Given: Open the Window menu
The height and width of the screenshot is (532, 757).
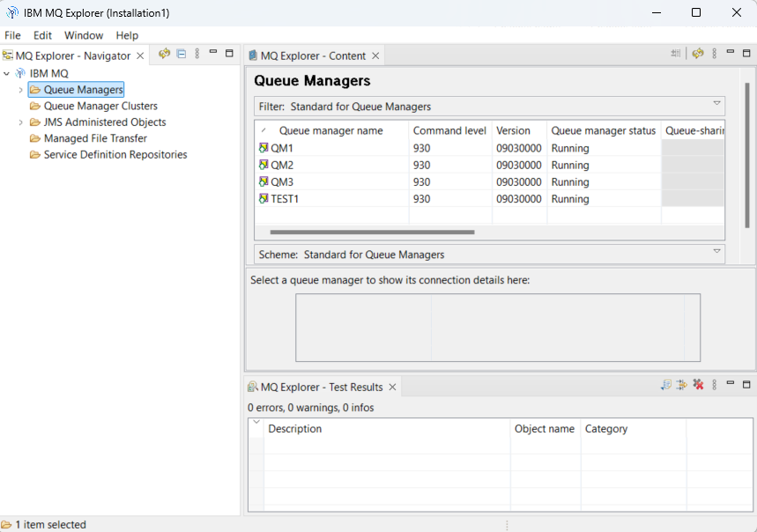Looking at the screenshot, I should pyautogui.click(x=84, y=35).
